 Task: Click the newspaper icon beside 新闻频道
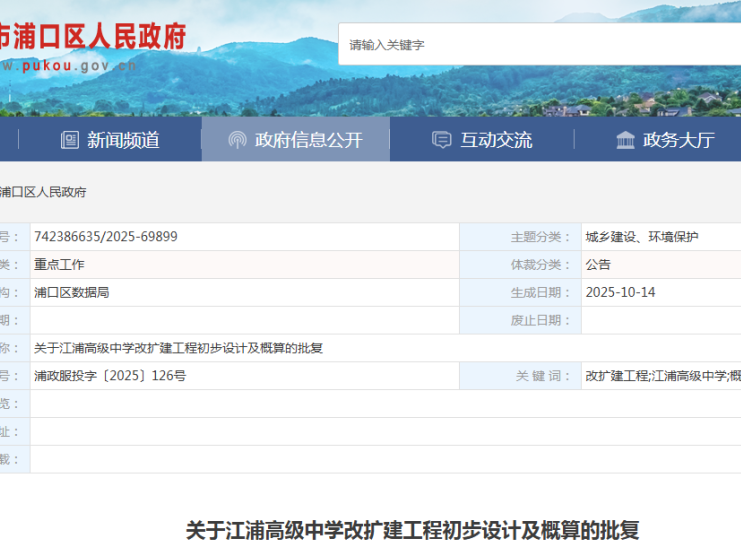click(69, 140)
